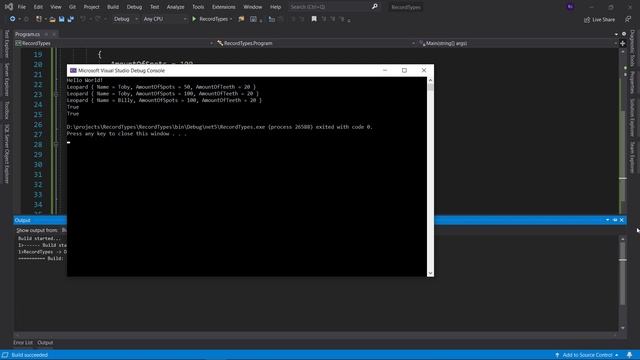Open the Edit menu
This screenshot has height=360, width=640.
(x=38, y=7)
